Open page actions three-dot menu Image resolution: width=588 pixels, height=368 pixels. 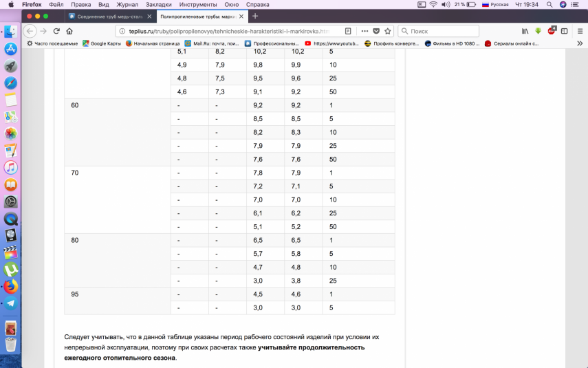click(364, 31)
